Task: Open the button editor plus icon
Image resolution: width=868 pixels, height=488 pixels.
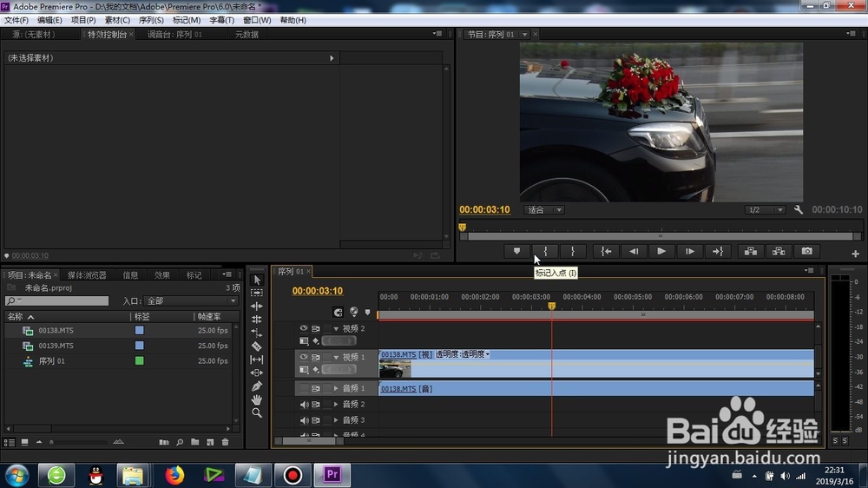Action: [855, 254]
